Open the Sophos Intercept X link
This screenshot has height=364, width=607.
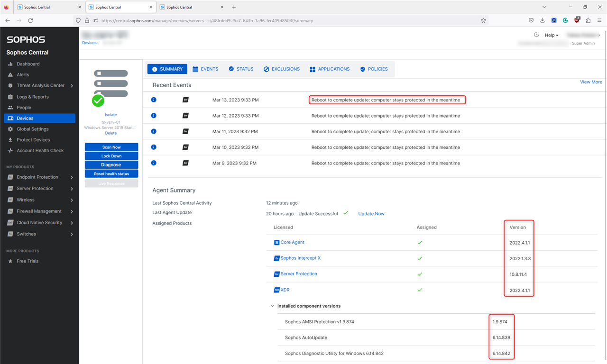pyautogui.click(x=301, y=258)
